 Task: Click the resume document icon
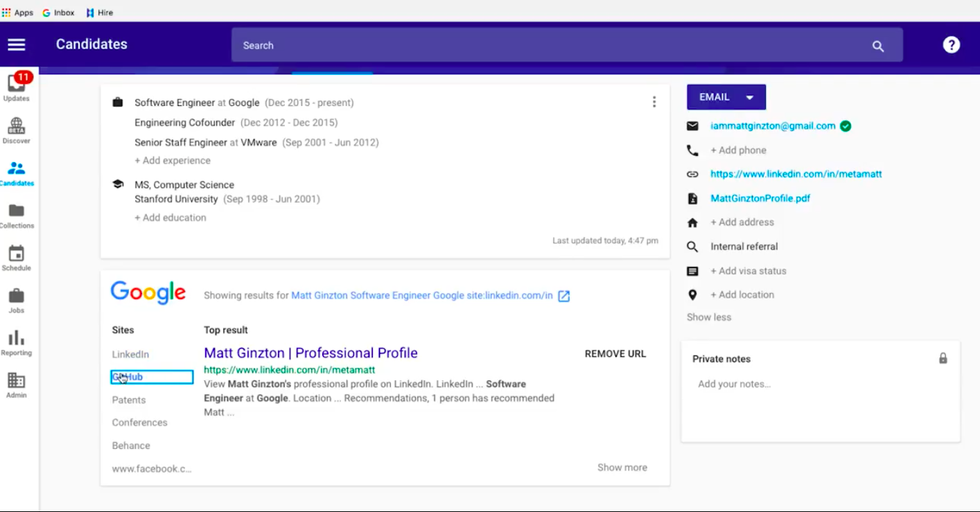point(692,199)
